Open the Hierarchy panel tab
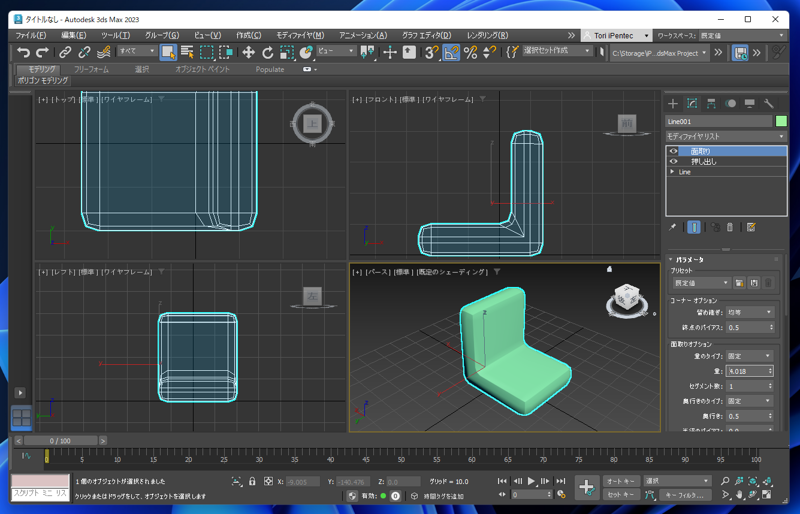The image size is (800, 514). (711, 104)
